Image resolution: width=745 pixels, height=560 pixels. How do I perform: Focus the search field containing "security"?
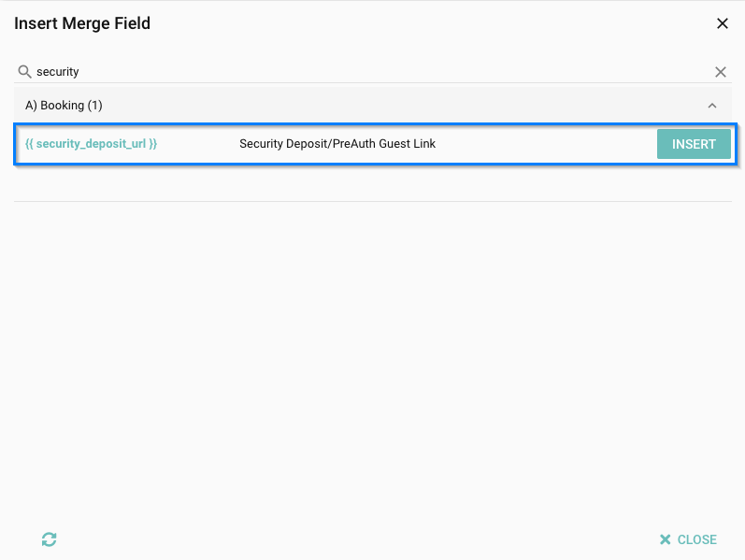[x=374, y=72]
